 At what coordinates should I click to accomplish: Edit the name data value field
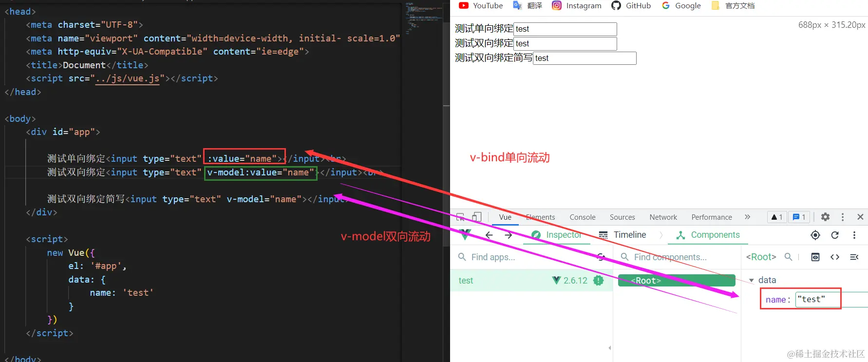point(831,300)
